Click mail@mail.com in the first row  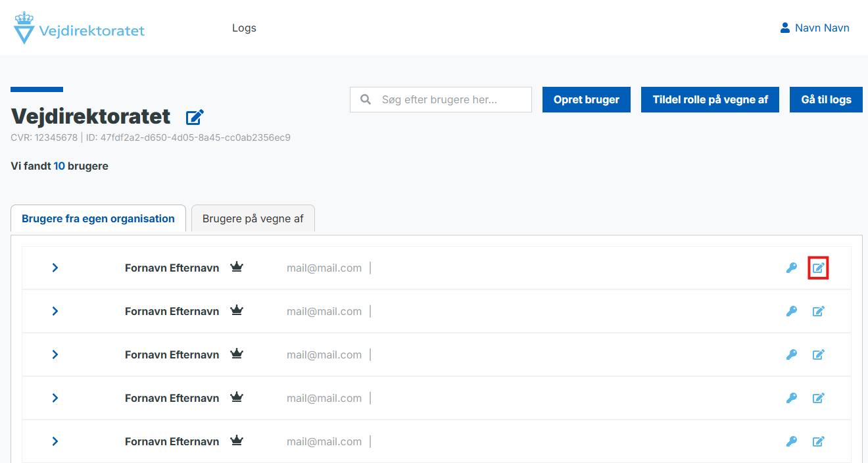pos(324,268)
